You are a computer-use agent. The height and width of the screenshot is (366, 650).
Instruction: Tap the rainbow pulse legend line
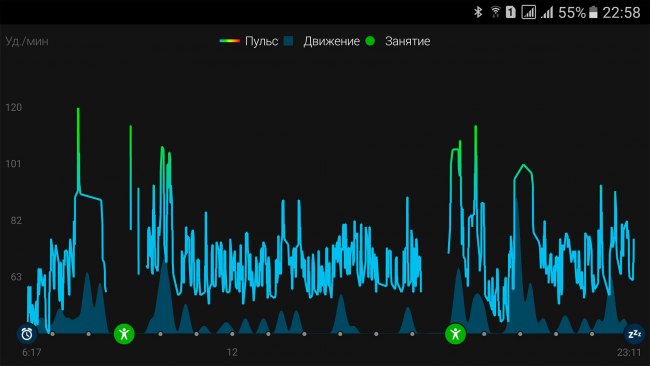(x=230, y=41)
